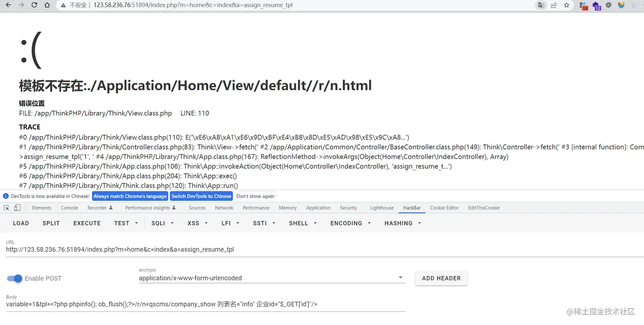Open the ENCODING dropdown menu
Viewport: 644px width, 325px height.
pos(351,223)
